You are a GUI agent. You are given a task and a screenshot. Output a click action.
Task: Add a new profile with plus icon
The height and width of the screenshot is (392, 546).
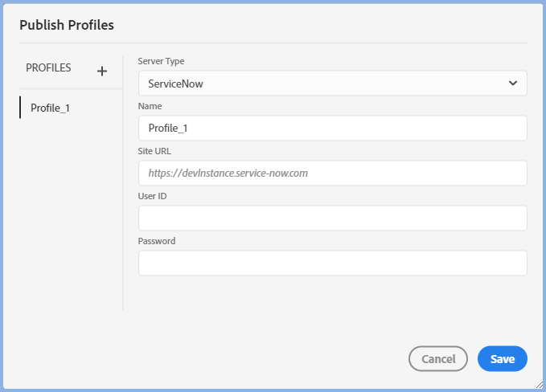tap(102, 71)
